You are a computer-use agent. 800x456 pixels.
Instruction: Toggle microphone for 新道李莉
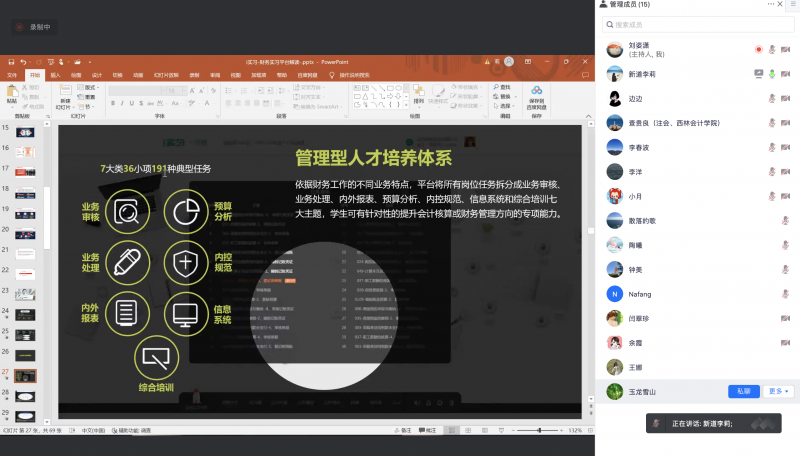772,73
